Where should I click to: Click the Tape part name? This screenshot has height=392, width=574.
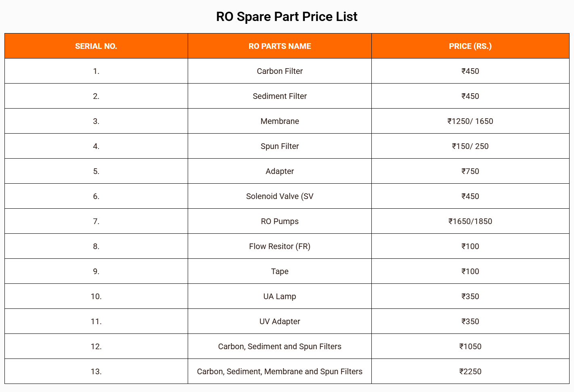tap(280, 271)
